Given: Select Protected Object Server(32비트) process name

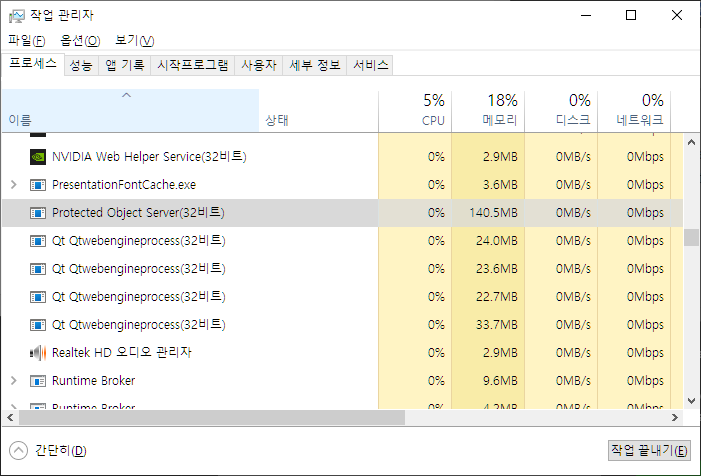Looking at the screenshot, I should pyautogui.click(x=138, y=213).
